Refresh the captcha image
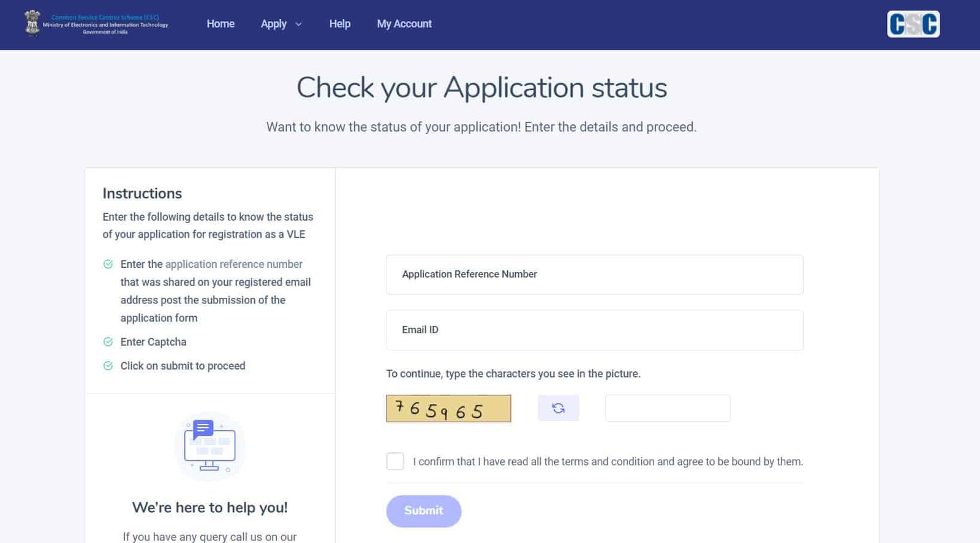Image resolution: width=980 pixels, height=543 pixels. coord(558,408)
